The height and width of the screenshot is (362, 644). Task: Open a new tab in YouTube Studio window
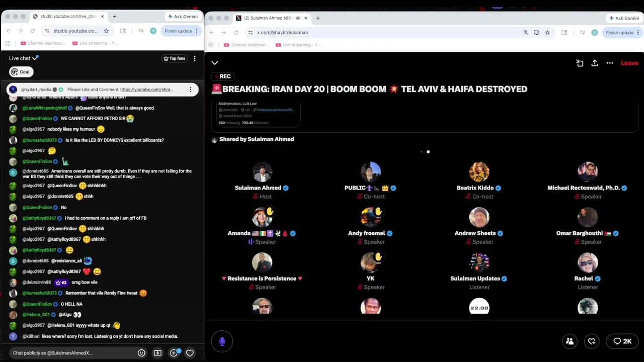(114, 16)
